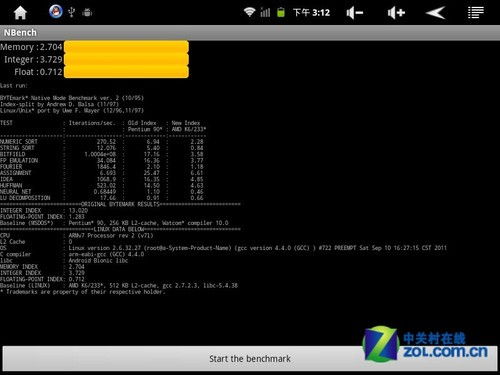Tap the green battery indicator icon

pyautogui.click(x=281, y=13)
